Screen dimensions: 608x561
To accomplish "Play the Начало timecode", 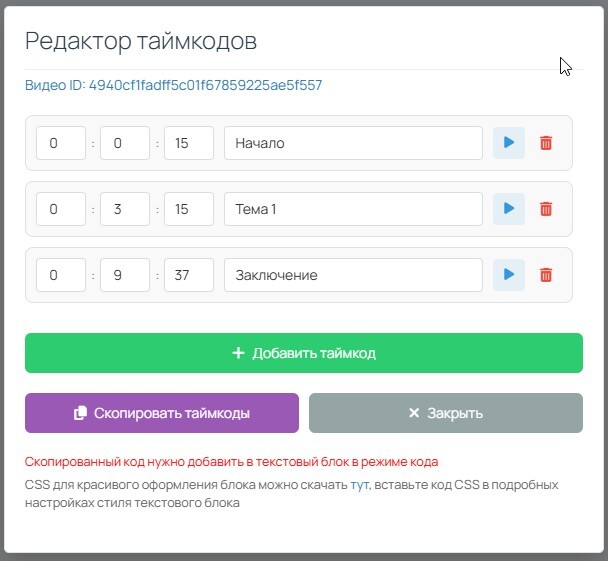I will click(508, 143).
